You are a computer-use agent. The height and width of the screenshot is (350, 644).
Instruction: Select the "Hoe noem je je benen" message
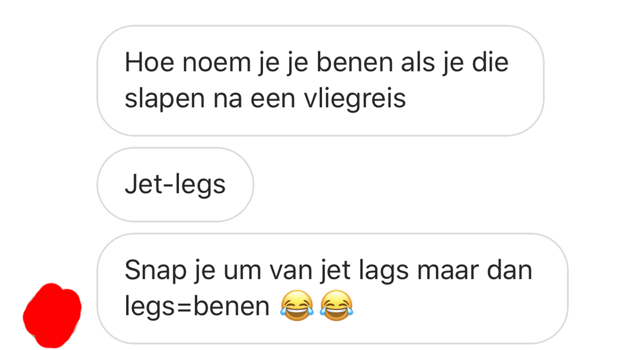tap(320, 81)
